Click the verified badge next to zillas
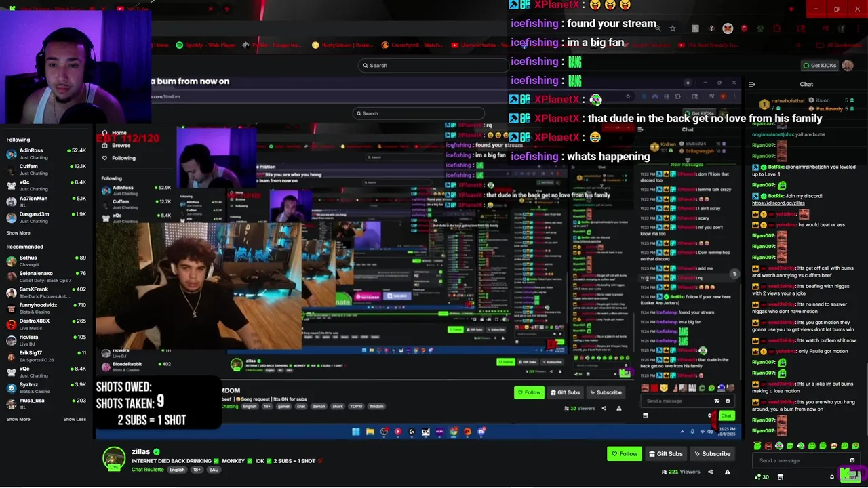 (157, 451)
